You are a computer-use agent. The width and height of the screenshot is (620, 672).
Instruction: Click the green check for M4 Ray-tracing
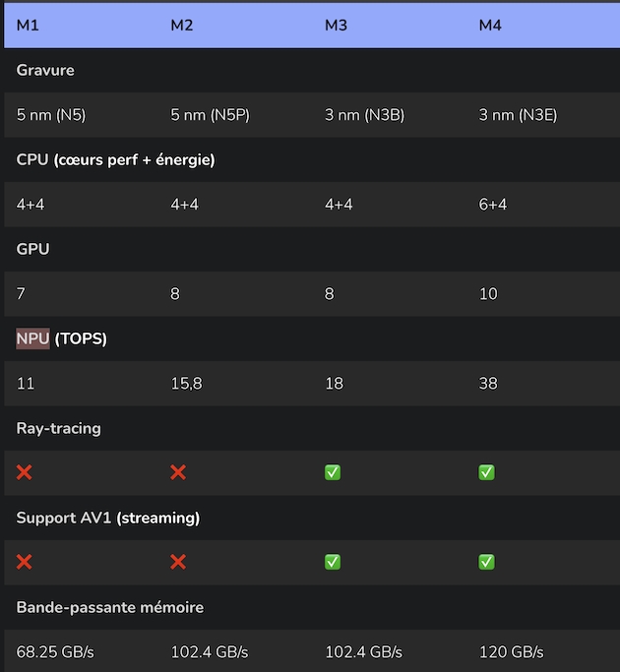(x=486, y=472)
